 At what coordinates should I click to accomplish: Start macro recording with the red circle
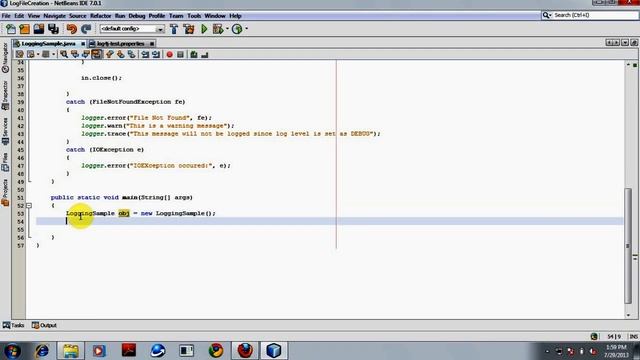(169, 54)
